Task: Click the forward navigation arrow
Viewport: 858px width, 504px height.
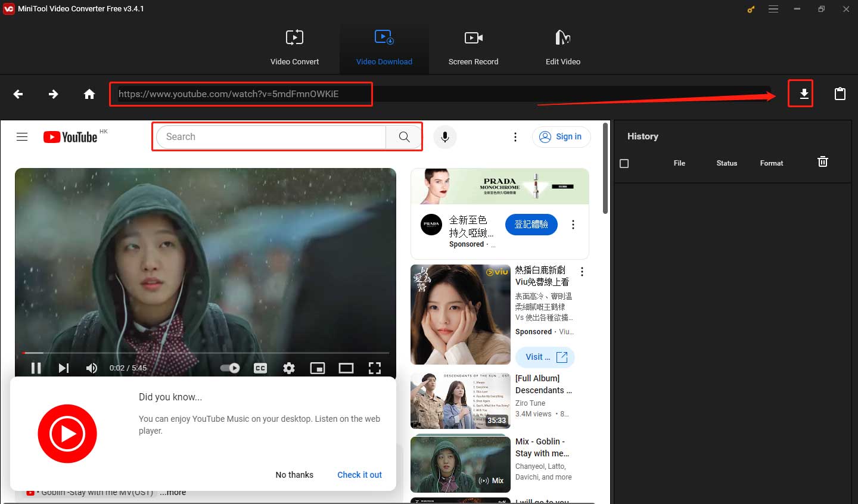Action: click(54, 94)
